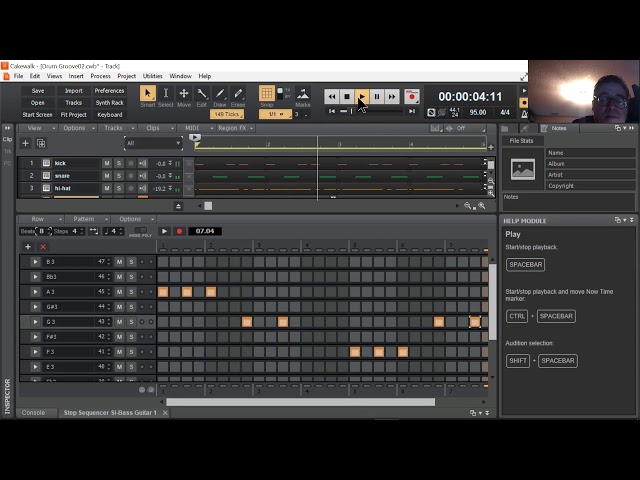Mute the A 3 sequencer row
640x480 pixels.
pyautogui.click(x=119, y=292)
